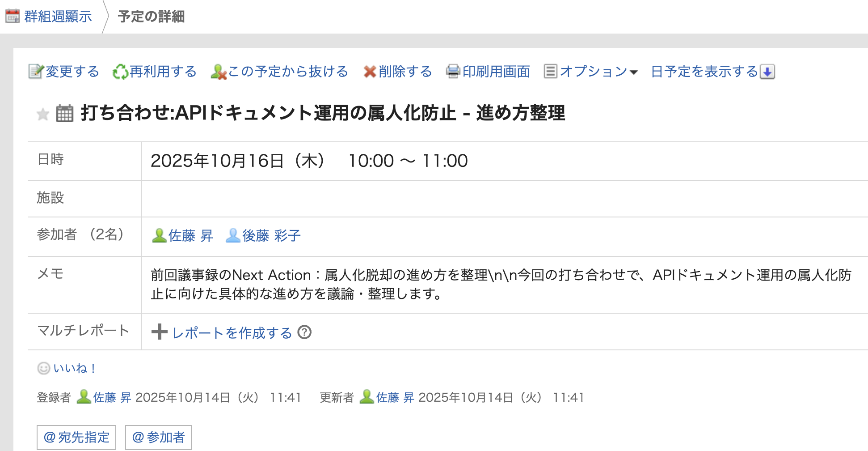Open participant 後藤 彩子 profile

point(271,235)
